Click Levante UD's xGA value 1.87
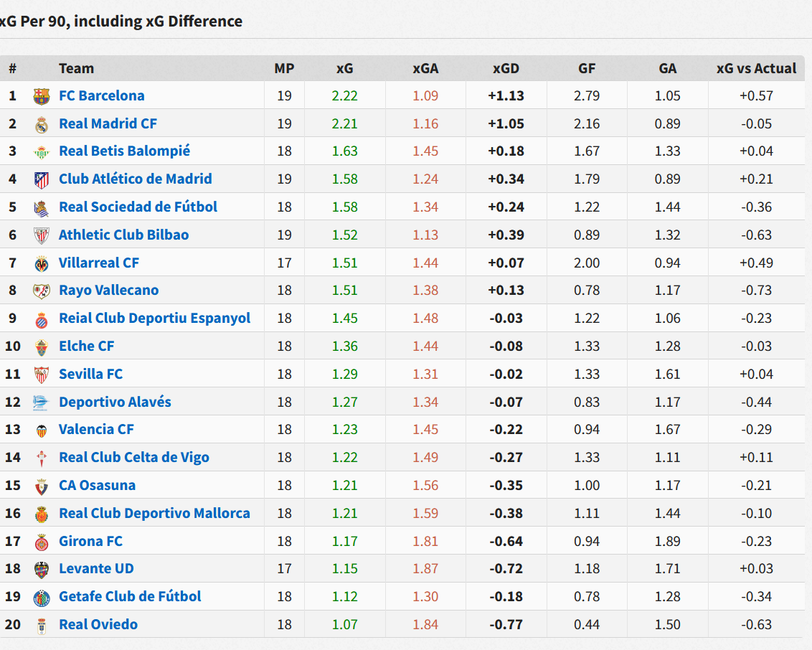The image size is (812, 650). (425, 570)
